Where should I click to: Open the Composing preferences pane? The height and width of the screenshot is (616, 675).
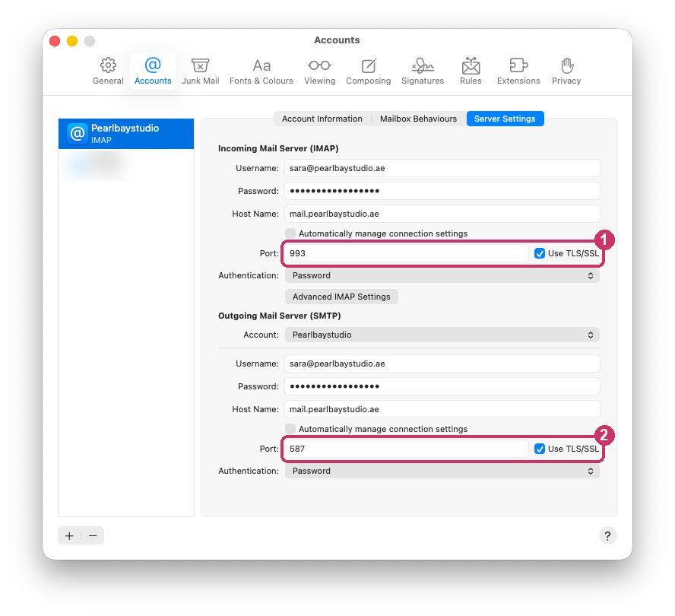click(x=369, y=71)
